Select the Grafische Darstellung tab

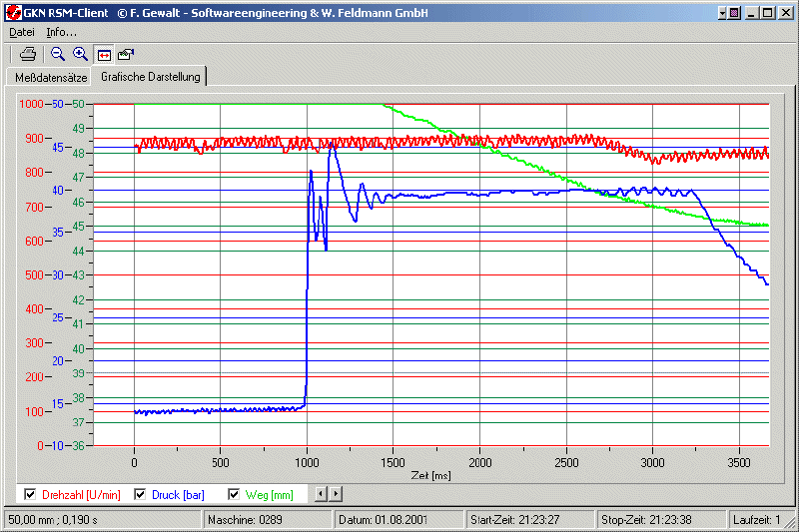151,77
